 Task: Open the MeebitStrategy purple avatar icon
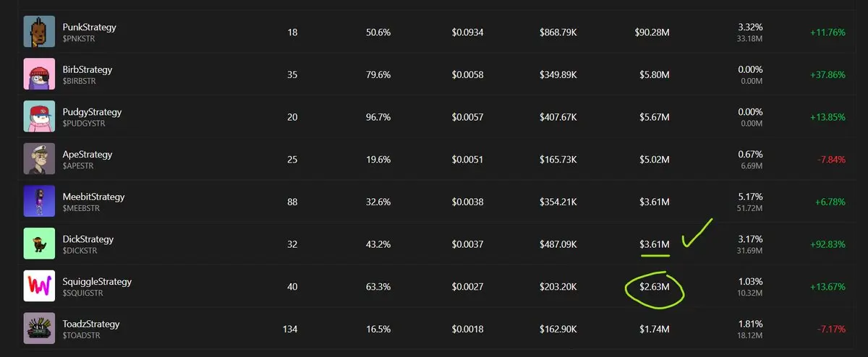(x=39, y=201)
